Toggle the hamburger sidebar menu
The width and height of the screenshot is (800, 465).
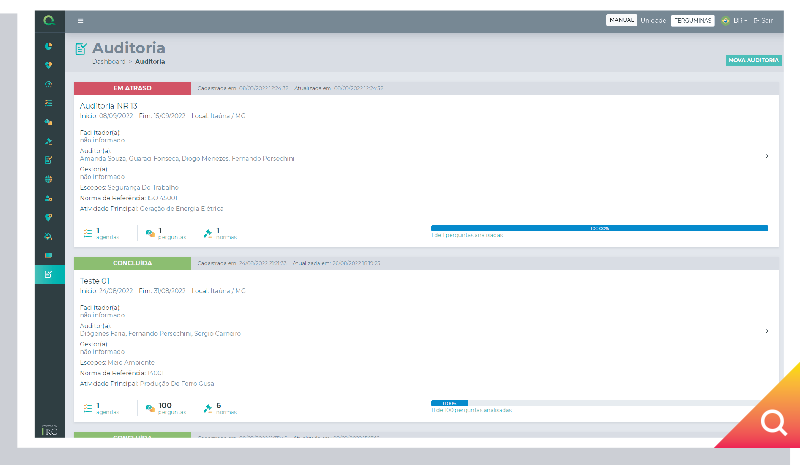tap(80, 20)
